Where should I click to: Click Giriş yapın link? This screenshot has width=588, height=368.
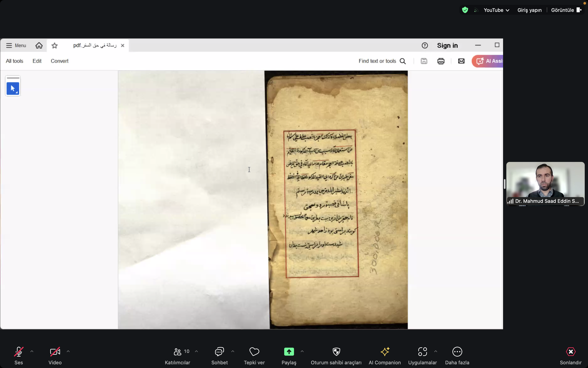click(529, 10)
